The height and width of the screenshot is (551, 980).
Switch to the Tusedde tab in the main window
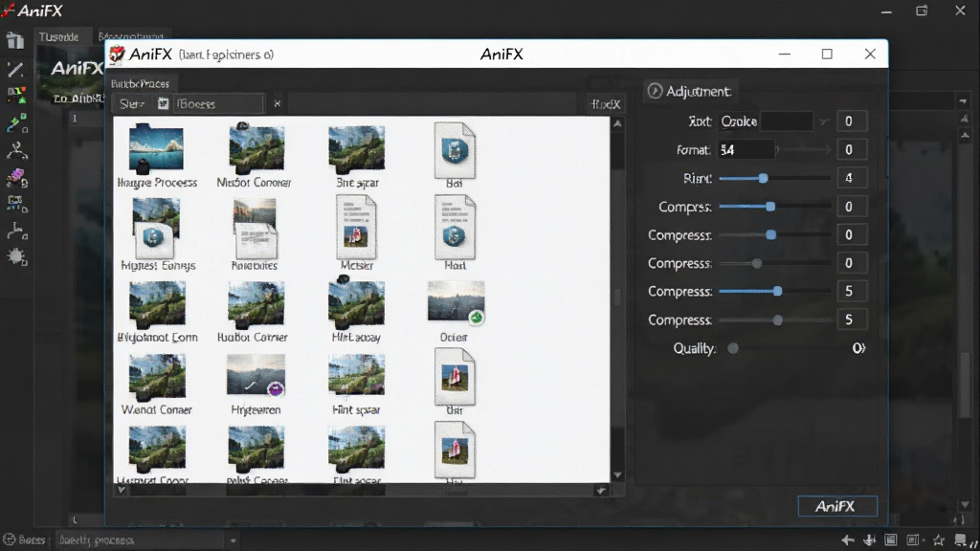58,37
